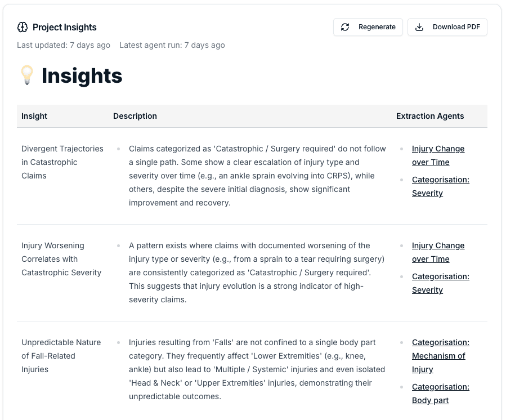Click the Description column header
This screenshot has height=420, width=506.
point(135,116)
